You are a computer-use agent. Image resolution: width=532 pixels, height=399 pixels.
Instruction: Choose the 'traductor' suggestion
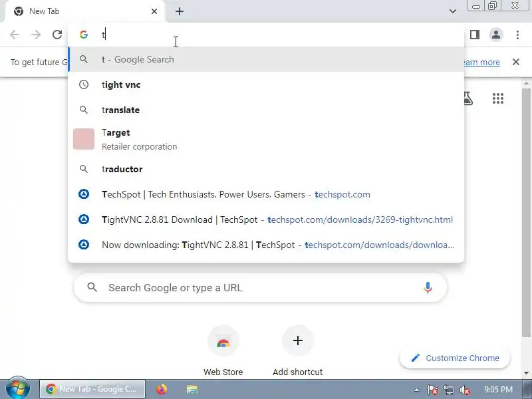[266, 169]
